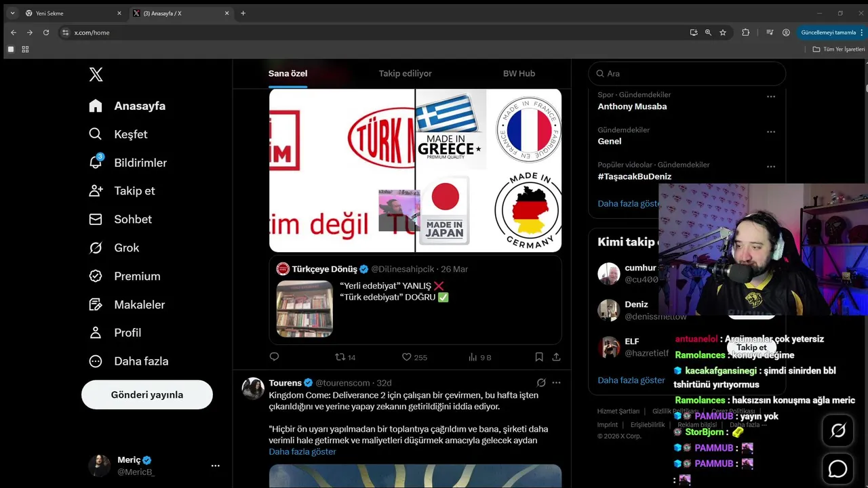Open Anasayfa from the sidebar
This screenshot has height=488, width=868.
[x=127, y=106]
